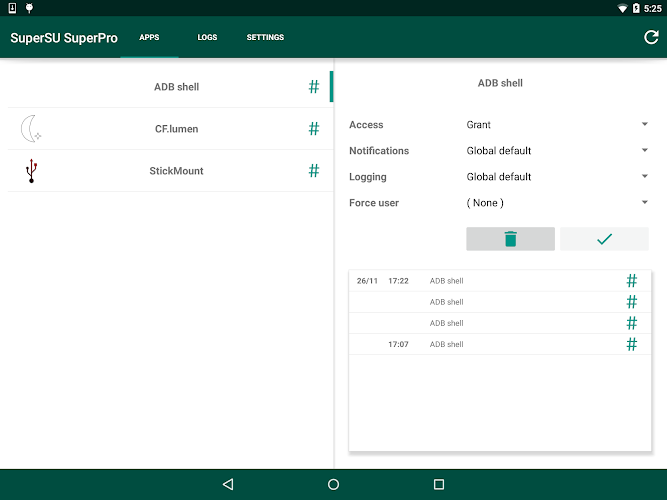The width and height of the screenshot is (667, 500).
Task: Expand the Logging dropdown
Action: (x=557, y=177)
